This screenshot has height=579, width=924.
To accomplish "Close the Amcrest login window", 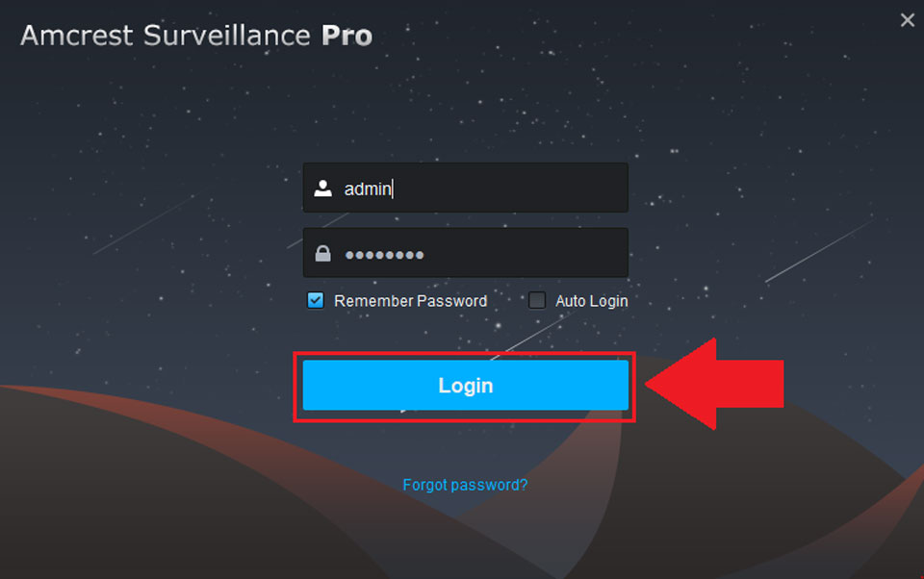I will pyautogui.click(x=907, y=20).
